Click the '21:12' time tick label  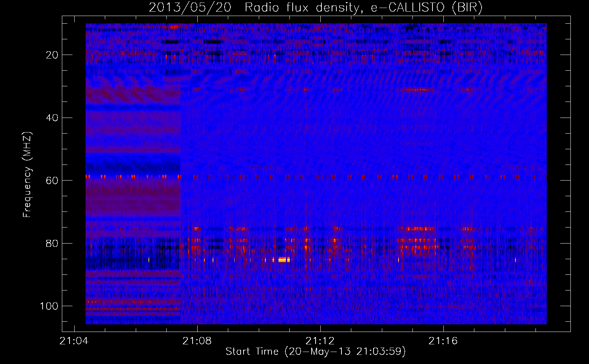pyautogui.click(x=320, y=341)
